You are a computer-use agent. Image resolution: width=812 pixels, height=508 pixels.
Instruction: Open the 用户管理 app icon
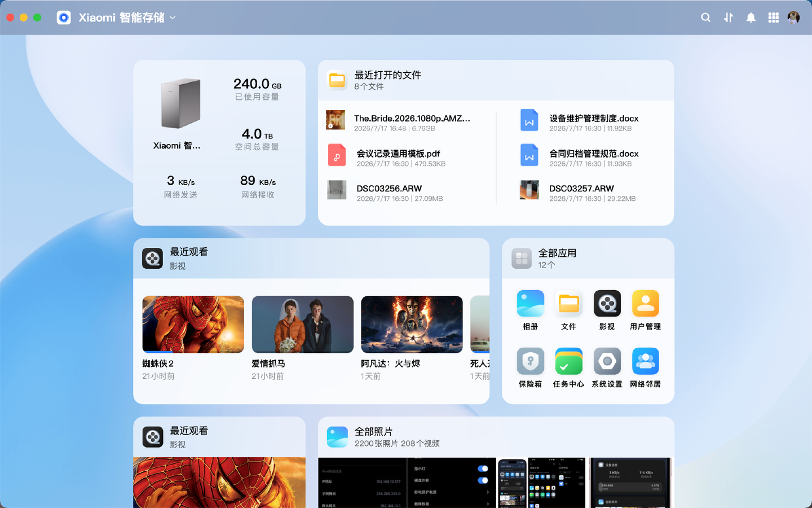646,304
